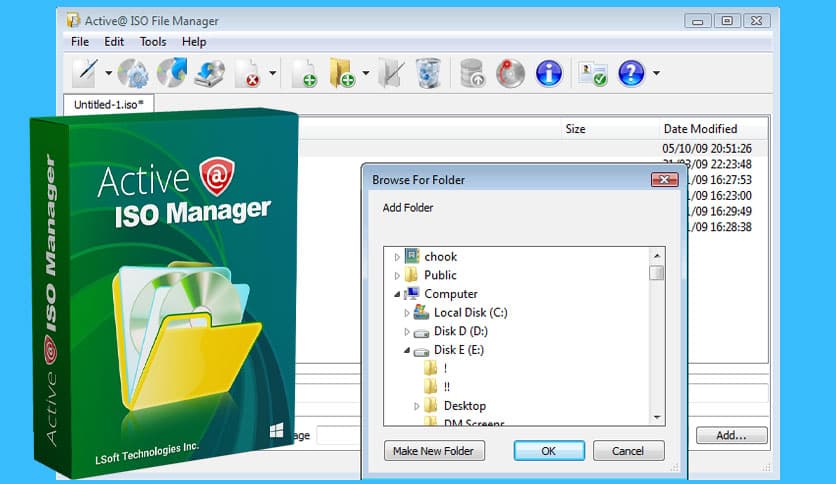The image size is (836, 484).
Task: Select Disk E (E:) in tree
Action: point(459,350)
